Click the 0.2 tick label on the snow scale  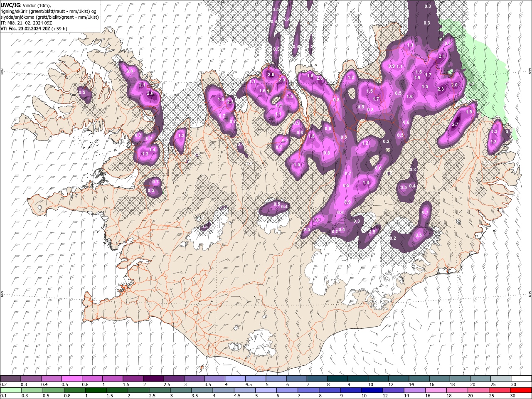[3, 384]
